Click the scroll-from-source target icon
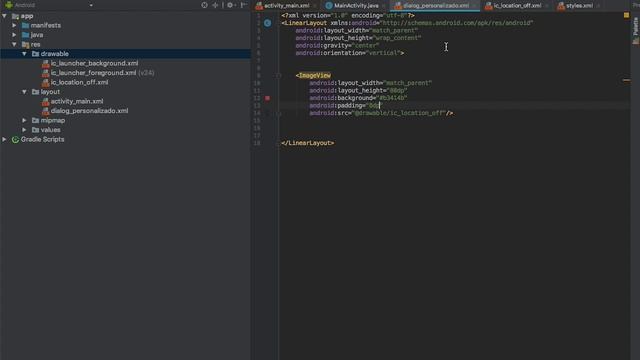The width and height of the screenshot is (640, 360). point(204,5)
